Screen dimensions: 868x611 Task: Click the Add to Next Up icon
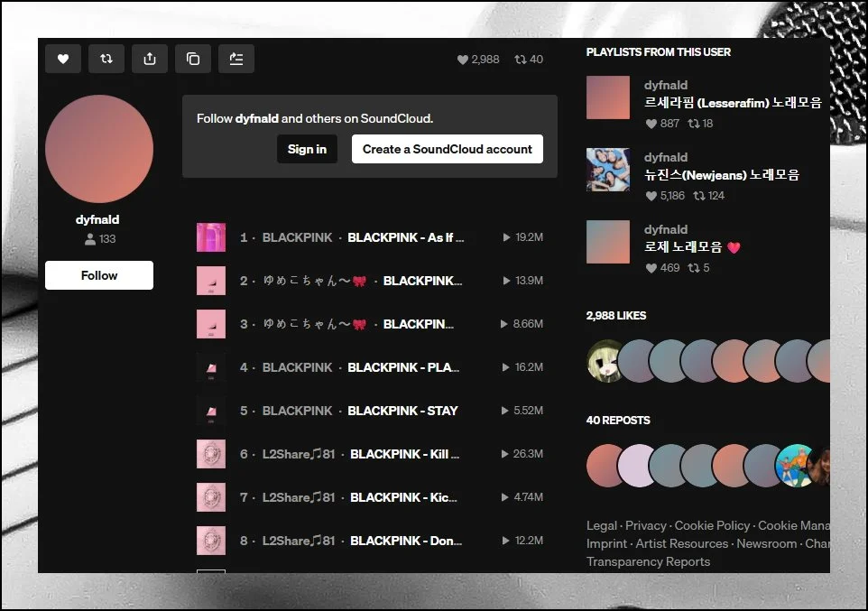point(236,59)
